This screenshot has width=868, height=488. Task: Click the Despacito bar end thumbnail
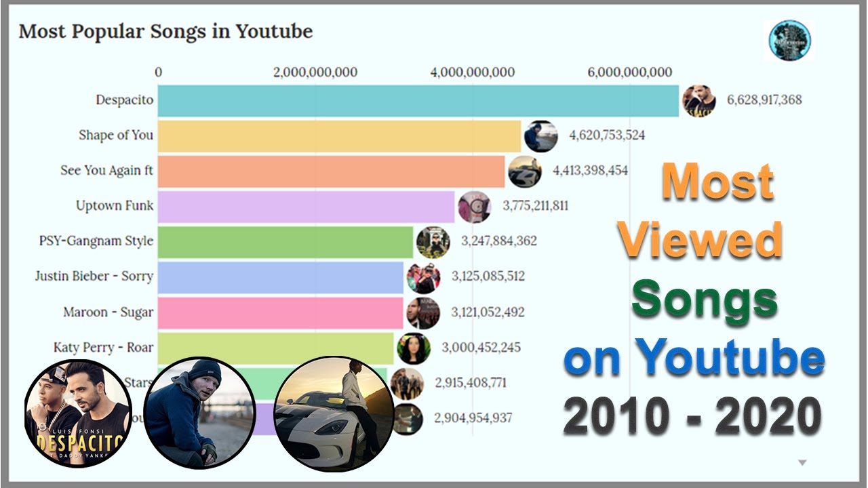699,100
